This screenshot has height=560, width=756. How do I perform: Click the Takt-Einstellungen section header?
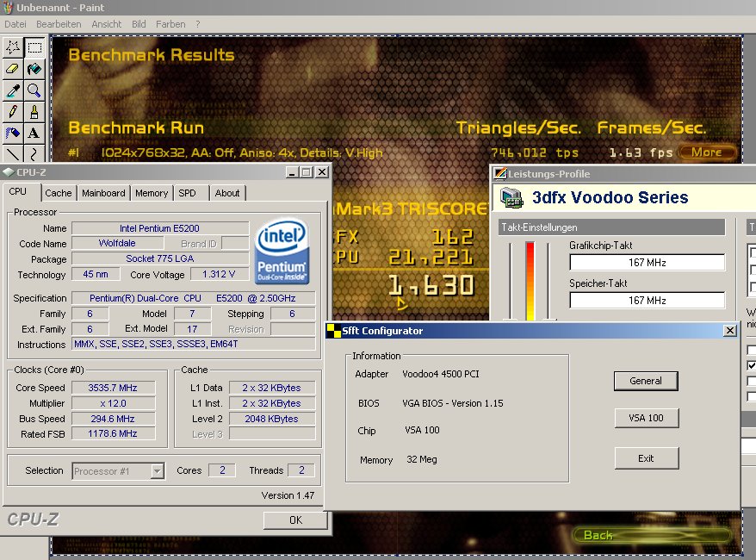click(611, 227)
